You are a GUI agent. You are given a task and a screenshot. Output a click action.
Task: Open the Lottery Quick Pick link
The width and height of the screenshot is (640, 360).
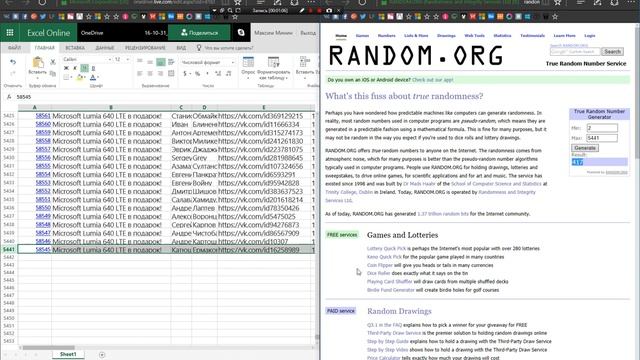tap(386, 249)
